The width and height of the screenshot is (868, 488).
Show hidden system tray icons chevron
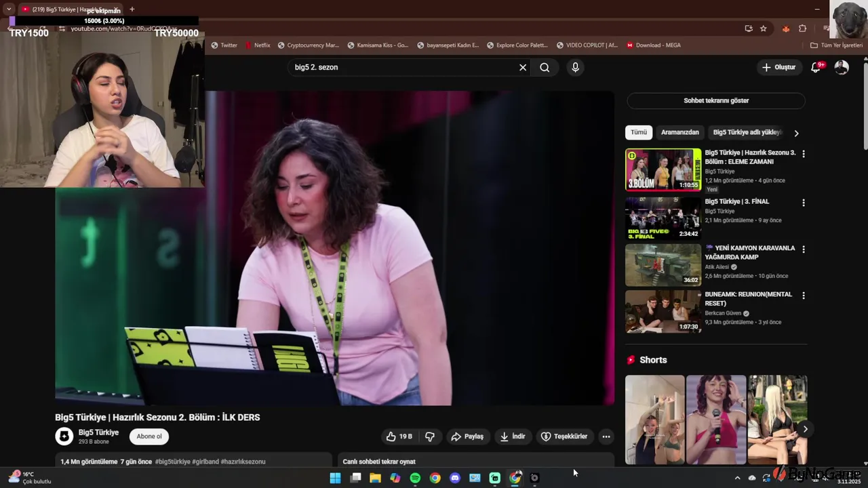[x=737, y=478]
